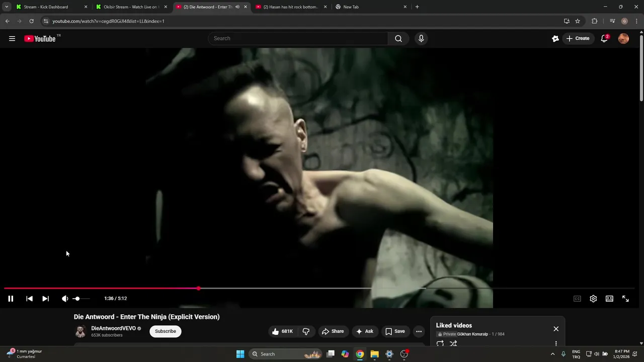Screen dimensions: 644x362
Task: Open Chrome's media control icon
Action: 612,21
